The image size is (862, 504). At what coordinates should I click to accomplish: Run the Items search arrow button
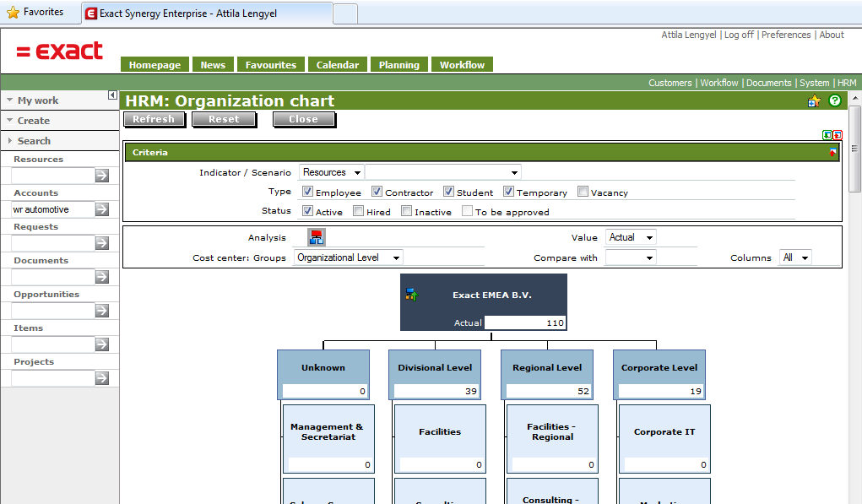coord(101,344)
